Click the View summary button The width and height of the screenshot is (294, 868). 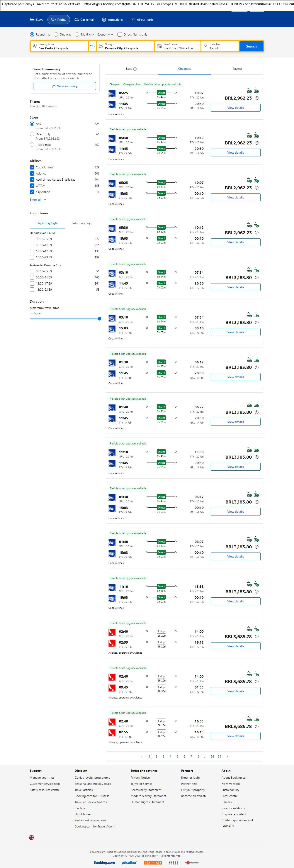click(64, 86)
